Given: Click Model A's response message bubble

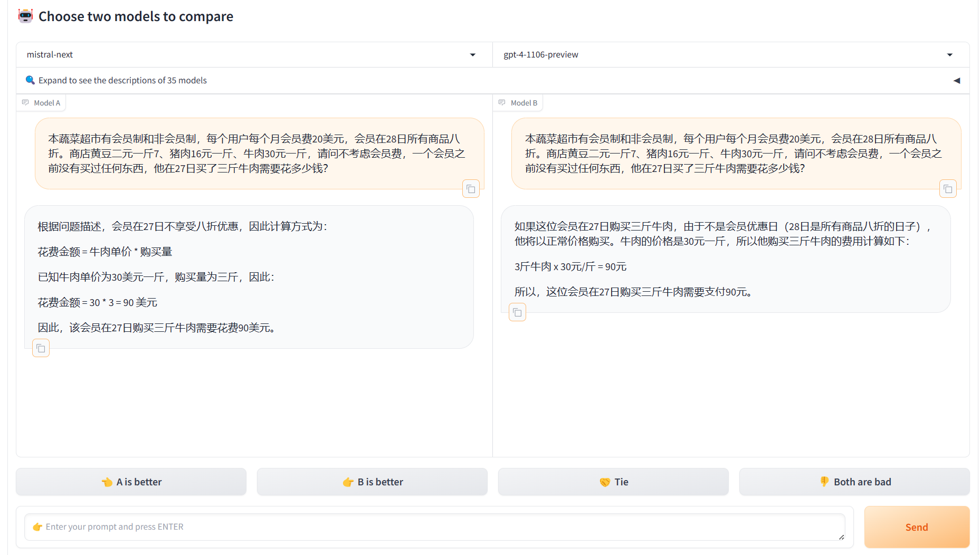Looking at the screenshot, I should [x=249, y=277].
